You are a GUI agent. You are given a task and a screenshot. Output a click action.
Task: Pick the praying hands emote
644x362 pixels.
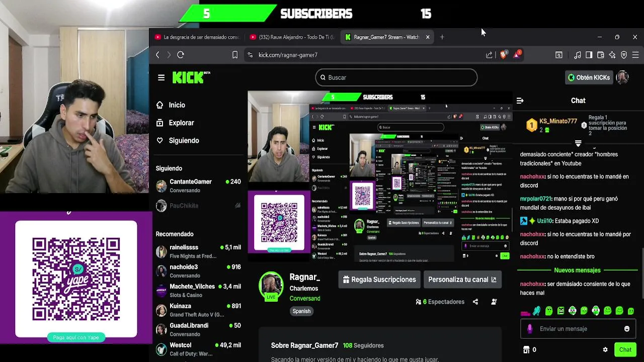[537, 311]
